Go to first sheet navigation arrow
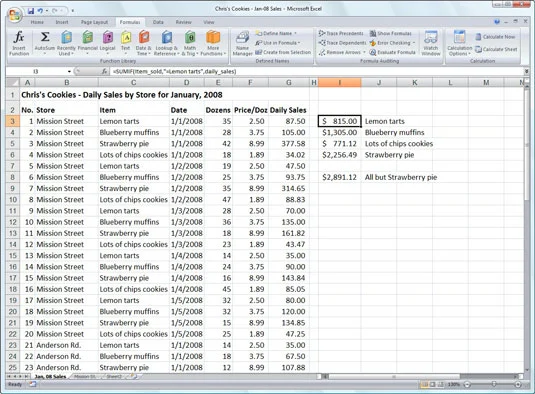This screenshot has width=535, height=394. point(9,377)
